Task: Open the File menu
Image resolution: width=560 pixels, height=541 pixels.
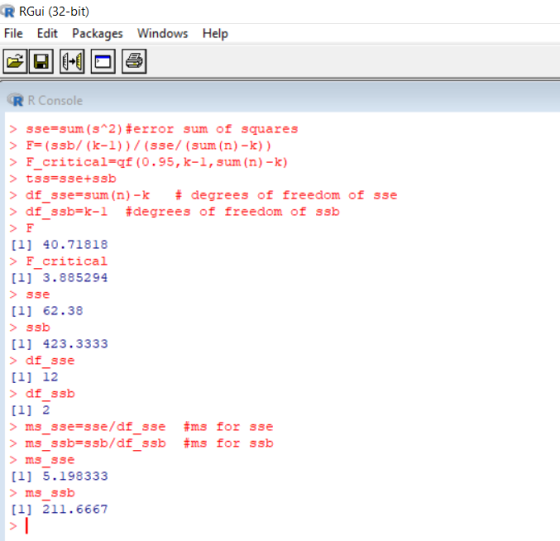Action: coord(13,34)
